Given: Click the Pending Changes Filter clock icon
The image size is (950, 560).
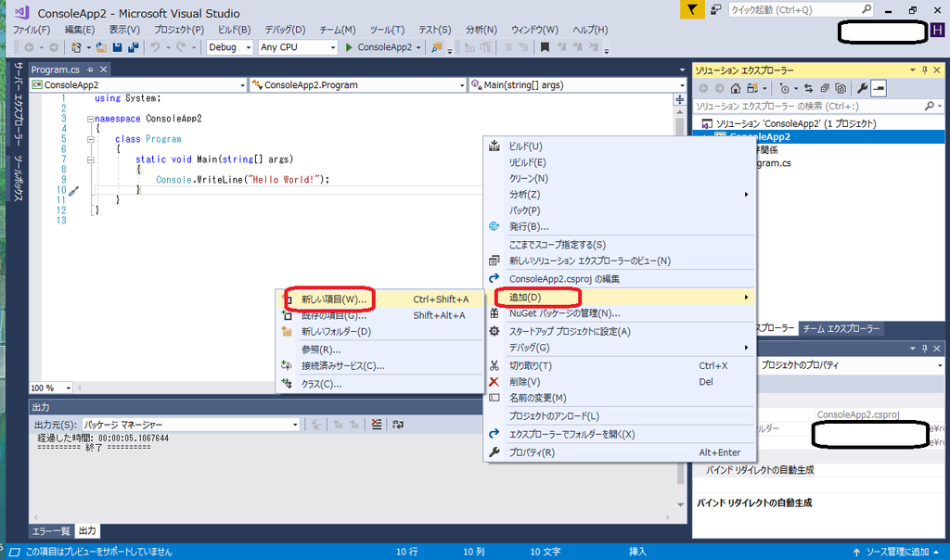Looking at the screenshot, I should pos(785,88).
